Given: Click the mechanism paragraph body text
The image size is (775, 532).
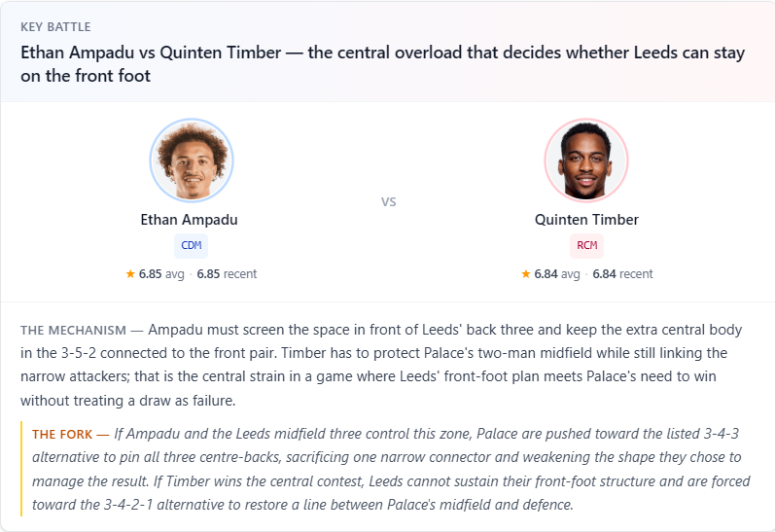Looking at the screenshot, I should pyautogui.click(x=381, y=365).
